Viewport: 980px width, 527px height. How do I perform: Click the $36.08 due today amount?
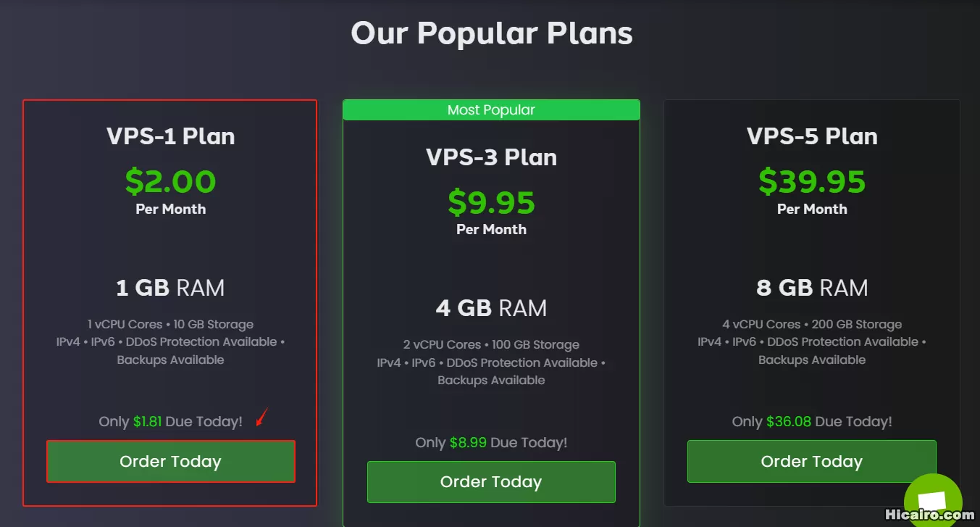pyautogui.click(x=789, y=421)
